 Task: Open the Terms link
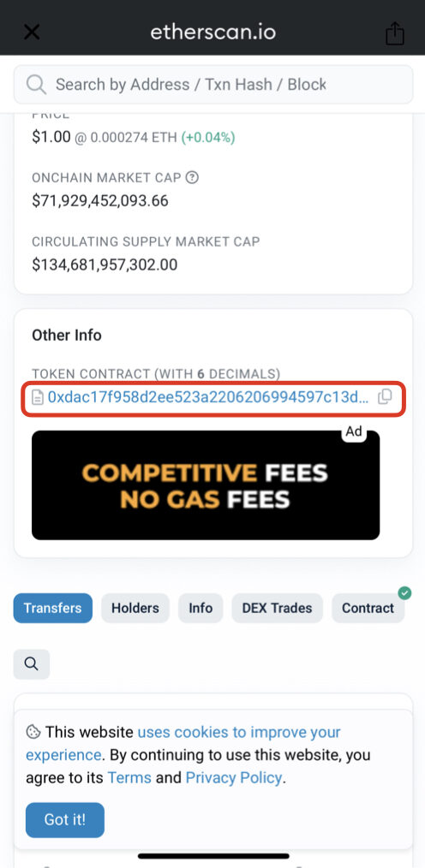129,778
